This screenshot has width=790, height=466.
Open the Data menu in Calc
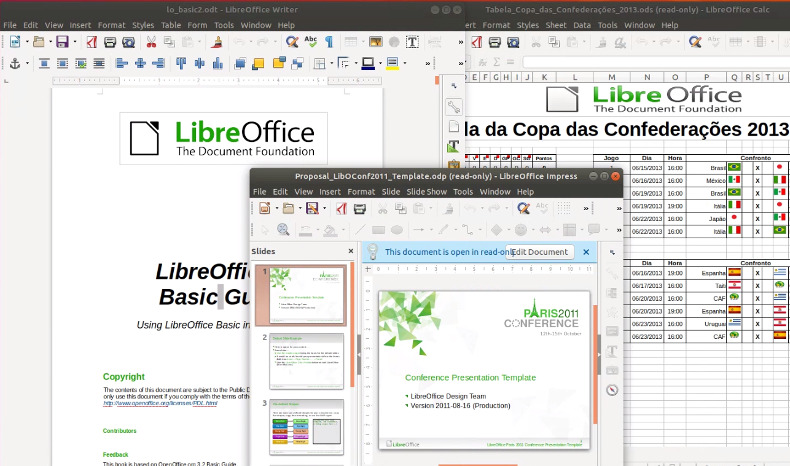pyautogui.click(x=582, y=25)
